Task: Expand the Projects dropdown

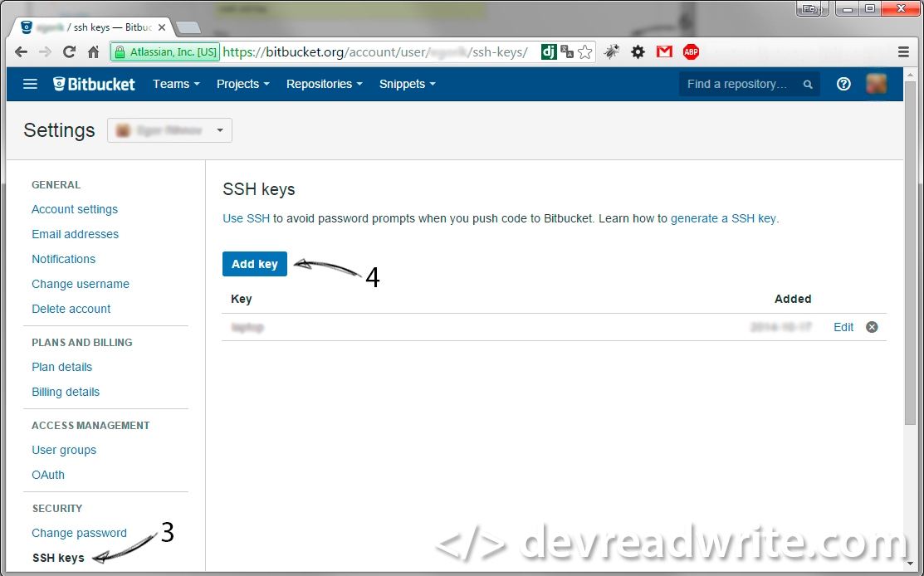Action: (x=242, y=84)
